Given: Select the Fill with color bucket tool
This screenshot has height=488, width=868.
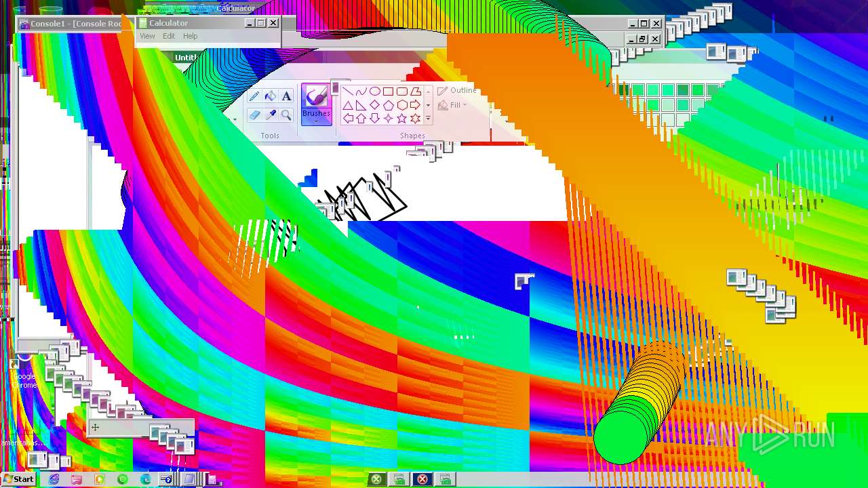Looking at the screenshot, I should [270, 96].
